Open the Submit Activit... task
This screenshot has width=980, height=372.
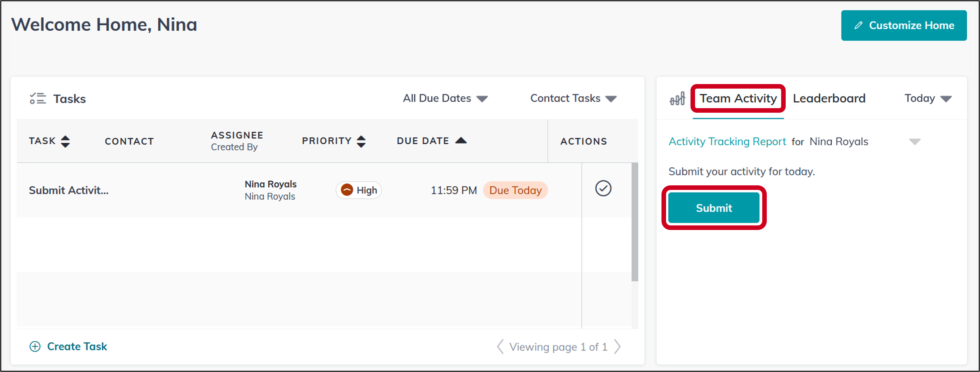69,190
